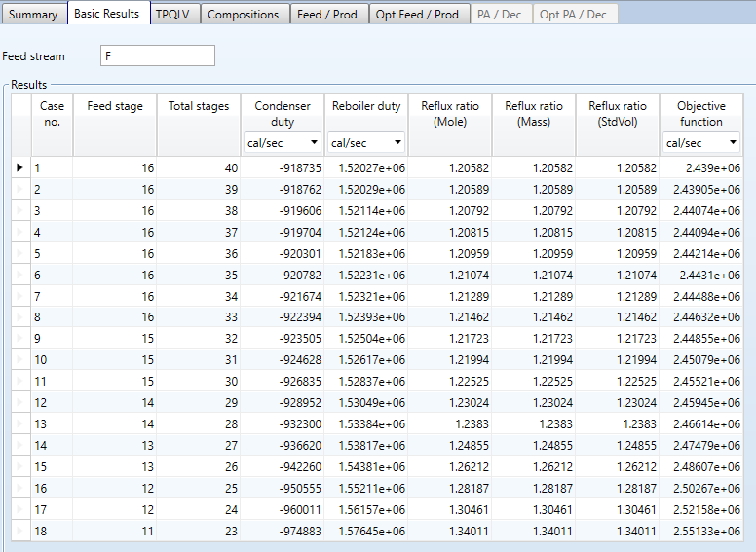This screenshot has height=552, width=756.
Task: Switch to the Summary tab
Action: (33, 15)
